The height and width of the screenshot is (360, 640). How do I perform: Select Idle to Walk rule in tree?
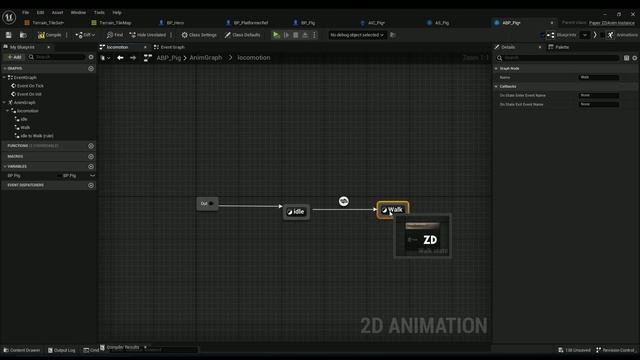pos(34,136)
